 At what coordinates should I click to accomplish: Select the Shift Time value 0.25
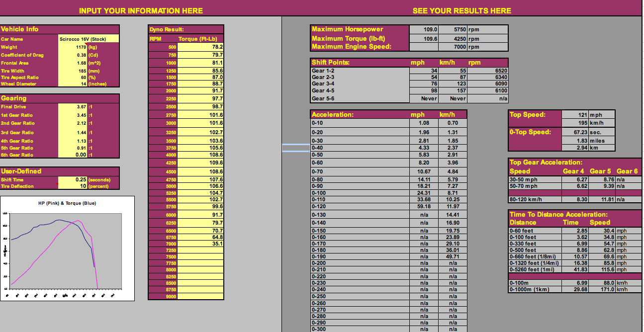73,179
